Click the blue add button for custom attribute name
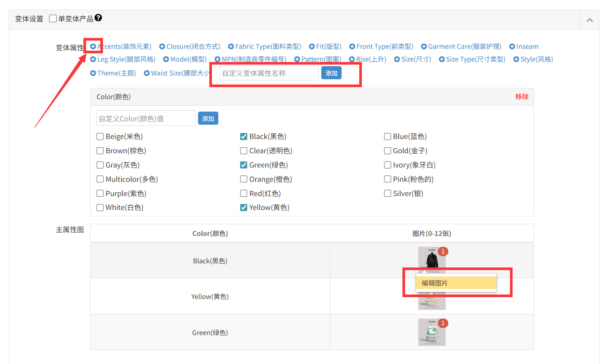This screenshot has height=364, width=602. [331, 73]
